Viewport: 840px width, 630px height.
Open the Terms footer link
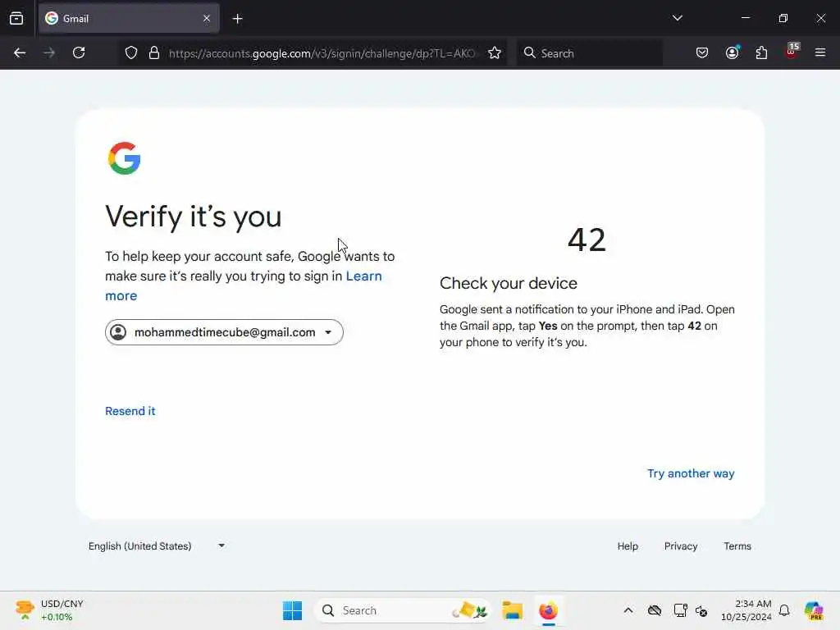[x=737, y=546]
